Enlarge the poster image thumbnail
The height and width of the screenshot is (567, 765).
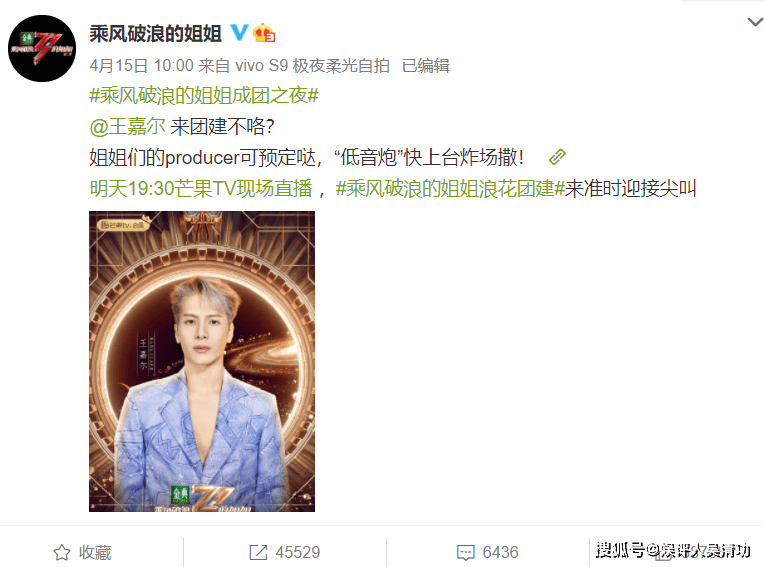(x=202, y=362)
